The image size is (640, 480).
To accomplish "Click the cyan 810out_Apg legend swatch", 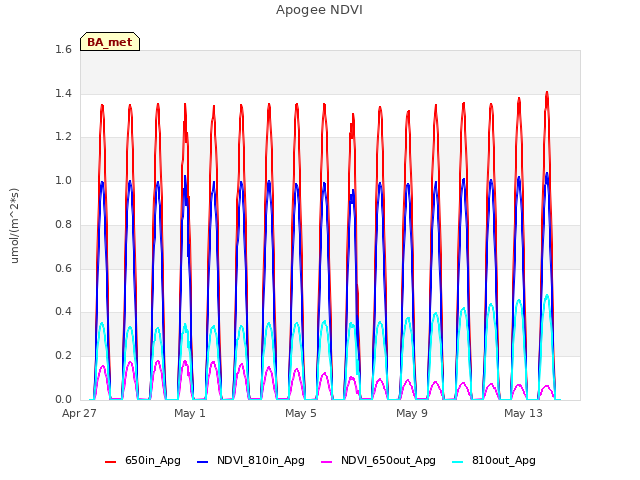I will (458, 461).
